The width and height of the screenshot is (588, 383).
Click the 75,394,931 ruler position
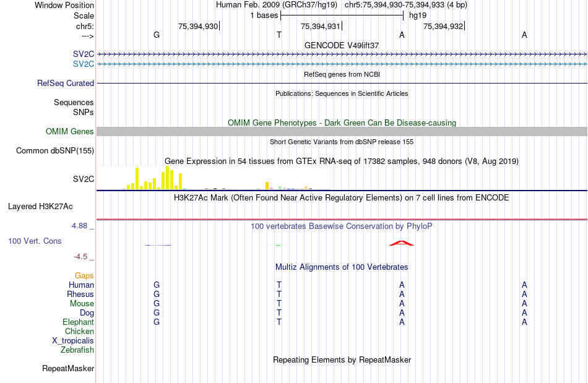click(x=320, y=26)
